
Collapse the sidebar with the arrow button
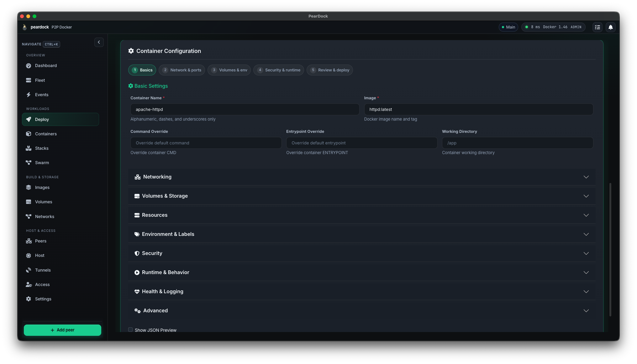coord(99,42)
